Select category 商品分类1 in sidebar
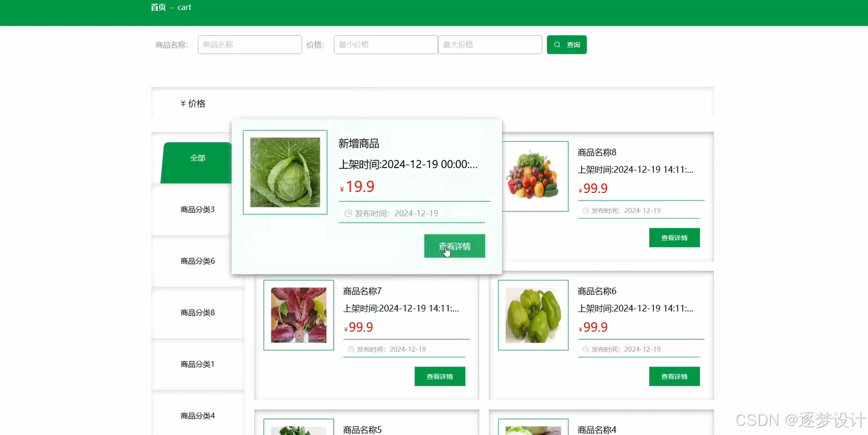This screenshot has width=868, height=435. (x=197, y=364)
